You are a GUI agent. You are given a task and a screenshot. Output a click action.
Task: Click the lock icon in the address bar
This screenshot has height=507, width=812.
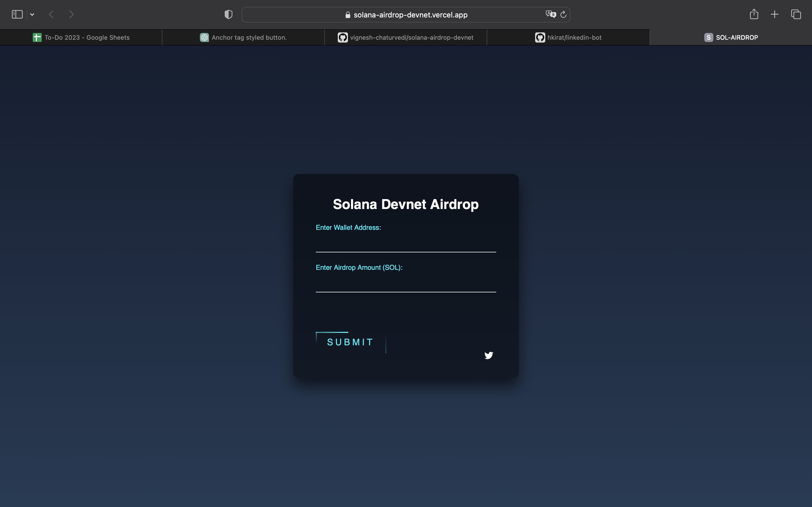point(347,14)
